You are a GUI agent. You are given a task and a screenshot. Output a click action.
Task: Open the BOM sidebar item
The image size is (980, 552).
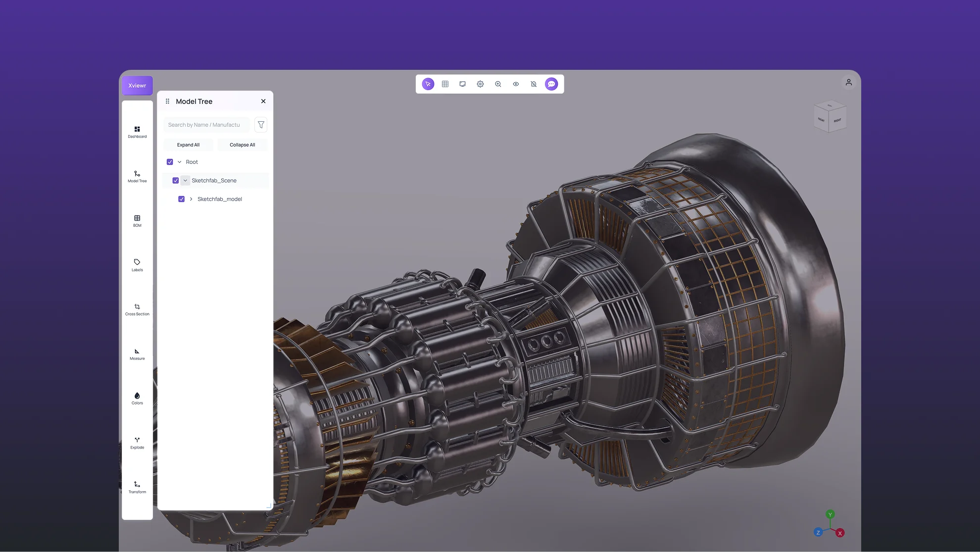coord(137,221)
